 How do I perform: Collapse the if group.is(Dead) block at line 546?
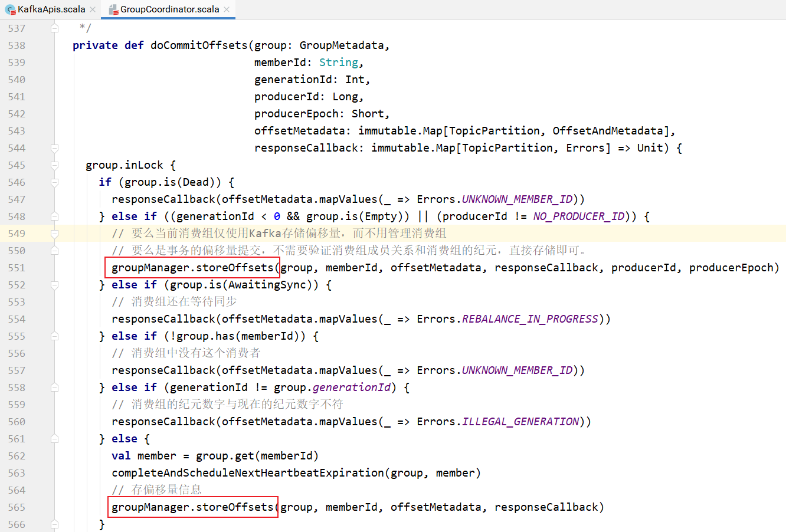pos(54,182)
